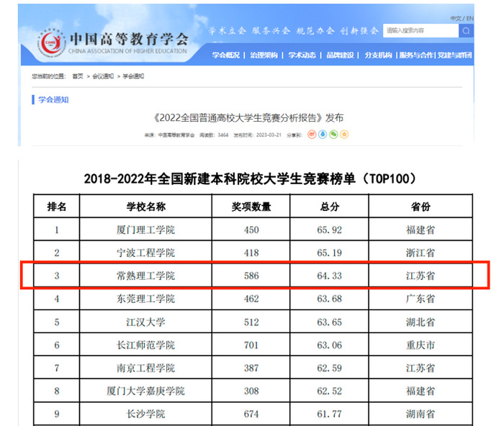Share the article to WeChat
The image size is (504, 426).
pos(333,135)
